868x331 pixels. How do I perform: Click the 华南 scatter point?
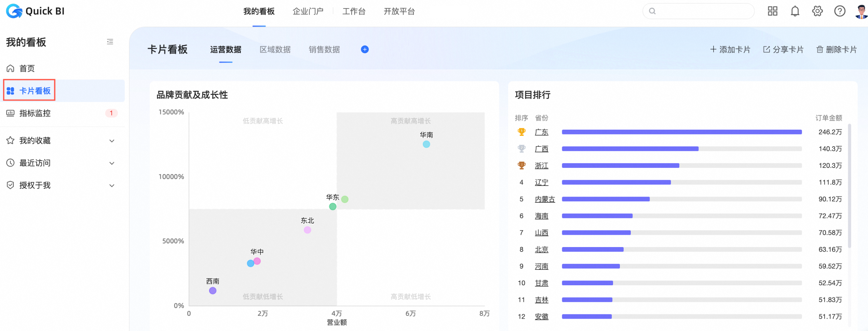426,144
